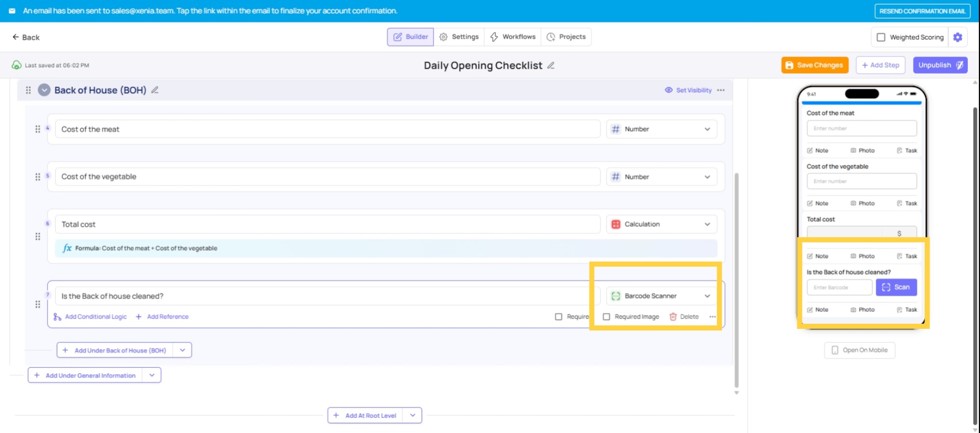Click the Total cost step name field

(x=327, y=224)
